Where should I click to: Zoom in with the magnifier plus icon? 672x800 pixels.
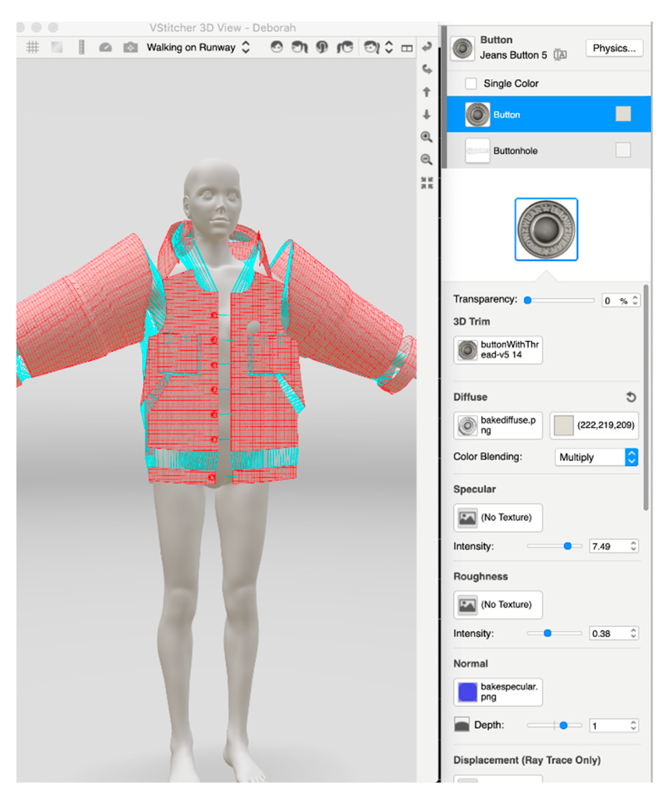(427, 137)
